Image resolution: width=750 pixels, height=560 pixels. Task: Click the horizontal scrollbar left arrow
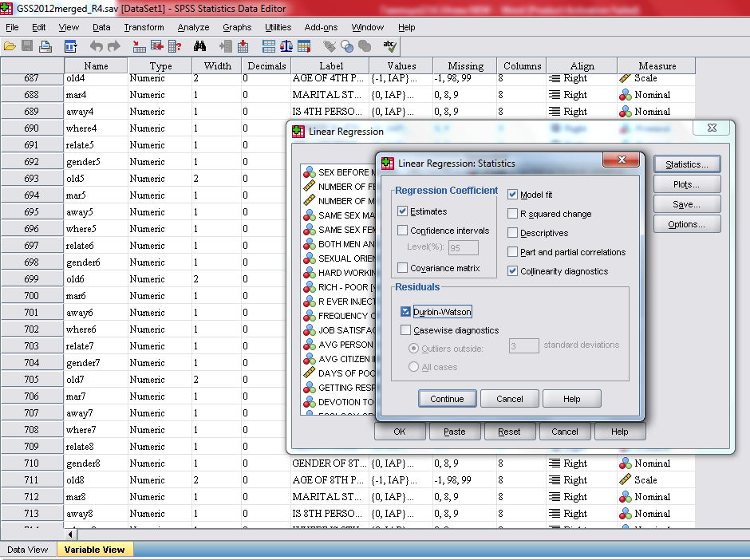coord(70,534)
